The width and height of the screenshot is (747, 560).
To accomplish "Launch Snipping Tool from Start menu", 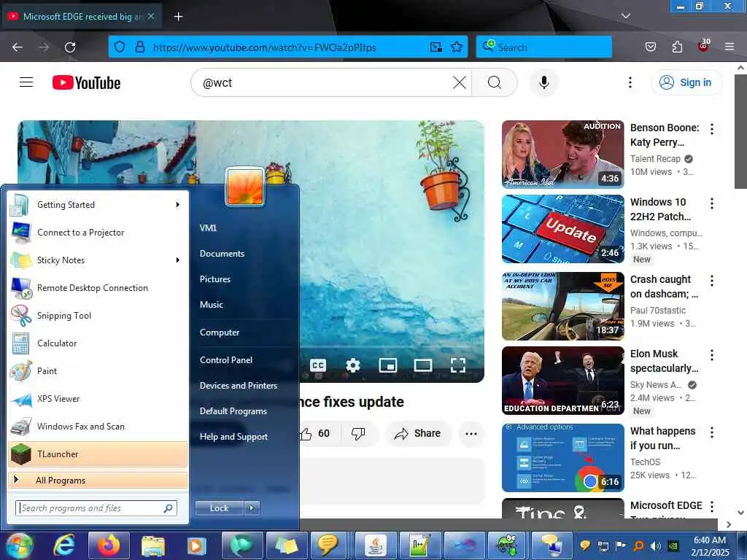I will [98, 316].
